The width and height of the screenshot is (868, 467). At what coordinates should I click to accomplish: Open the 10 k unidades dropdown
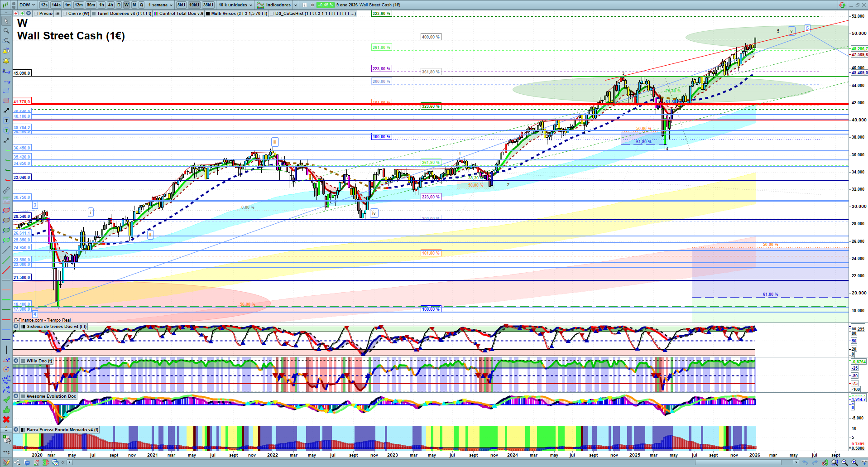click(235, 5)
